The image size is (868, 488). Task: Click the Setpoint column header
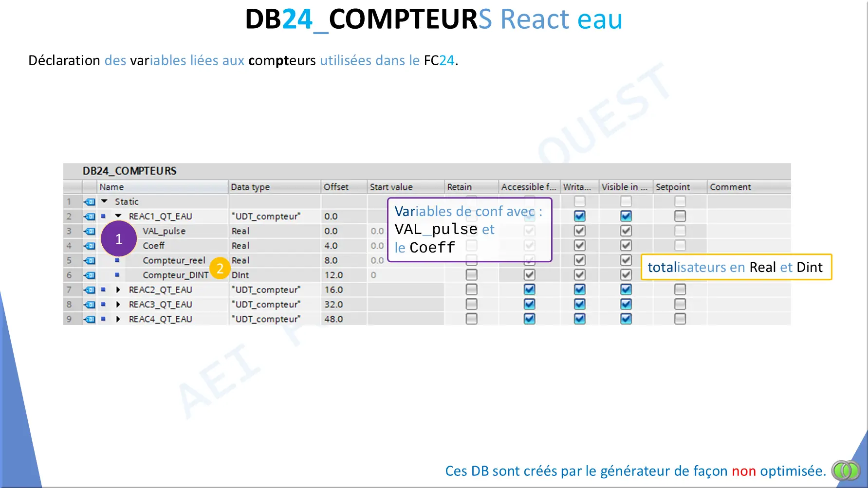[680, 187]
